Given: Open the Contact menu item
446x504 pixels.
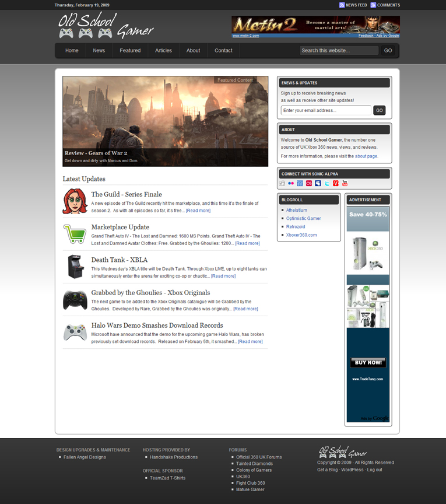Looking at the screenshot, I should [223, 51].
